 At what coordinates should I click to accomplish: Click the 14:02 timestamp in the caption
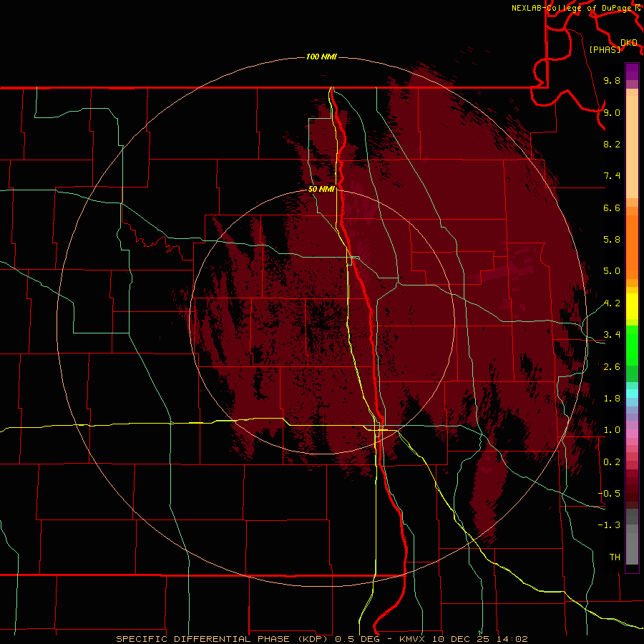[x=511, y=639]
